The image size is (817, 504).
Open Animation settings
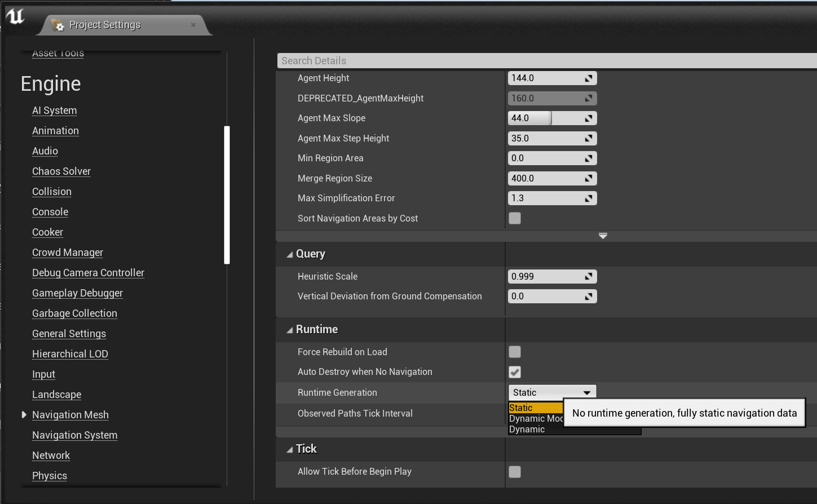pos(55,131)
